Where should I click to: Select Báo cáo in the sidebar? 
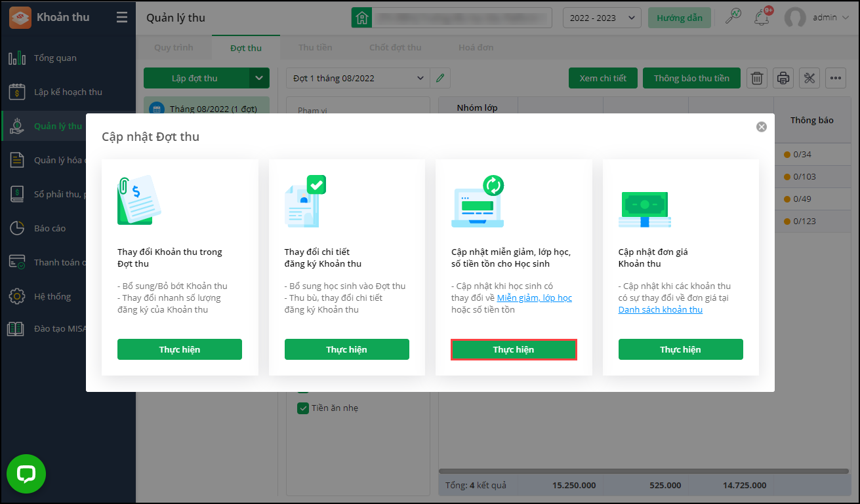coord(50,228)
